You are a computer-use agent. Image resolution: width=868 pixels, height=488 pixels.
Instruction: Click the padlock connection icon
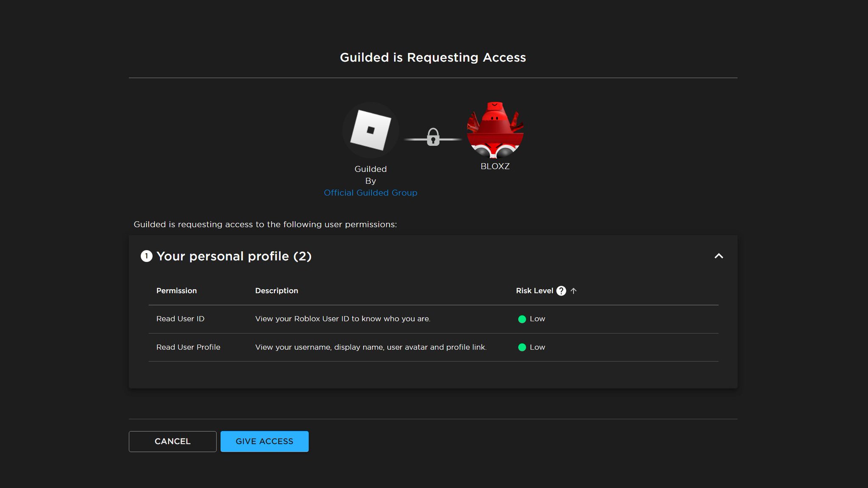[x=433, y=137]
